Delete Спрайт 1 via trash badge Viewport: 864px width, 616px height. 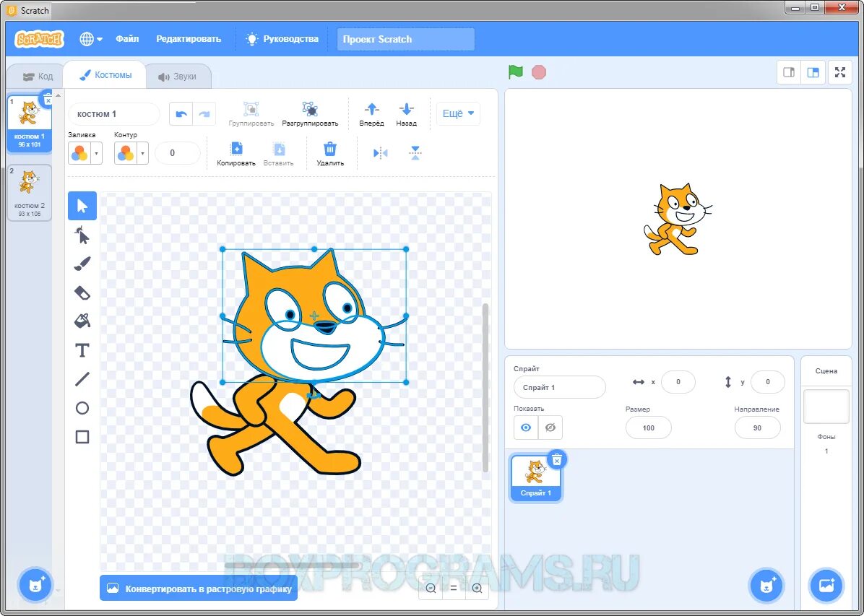pos(557,459)
